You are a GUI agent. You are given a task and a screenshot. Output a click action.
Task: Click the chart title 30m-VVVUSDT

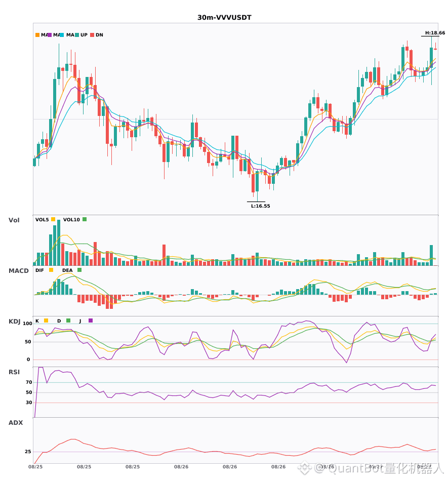(224, 18)
